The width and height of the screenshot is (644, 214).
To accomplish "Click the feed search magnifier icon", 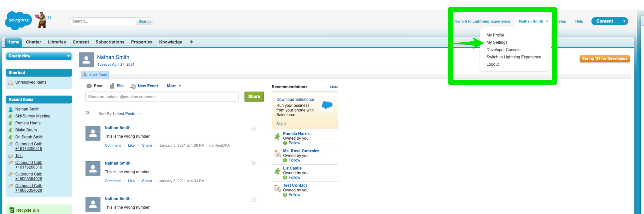I will [x=87, y=113].
